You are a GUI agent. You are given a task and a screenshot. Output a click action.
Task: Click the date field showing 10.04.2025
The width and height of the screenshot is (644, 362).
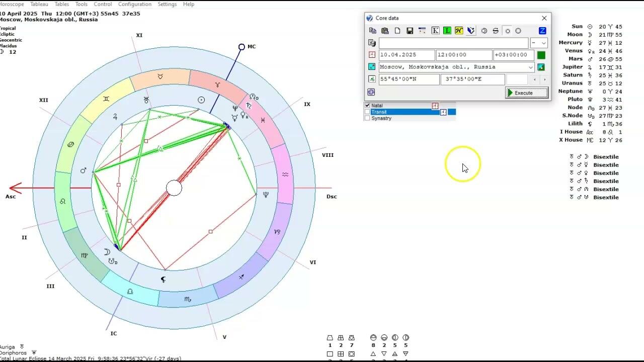407,55
